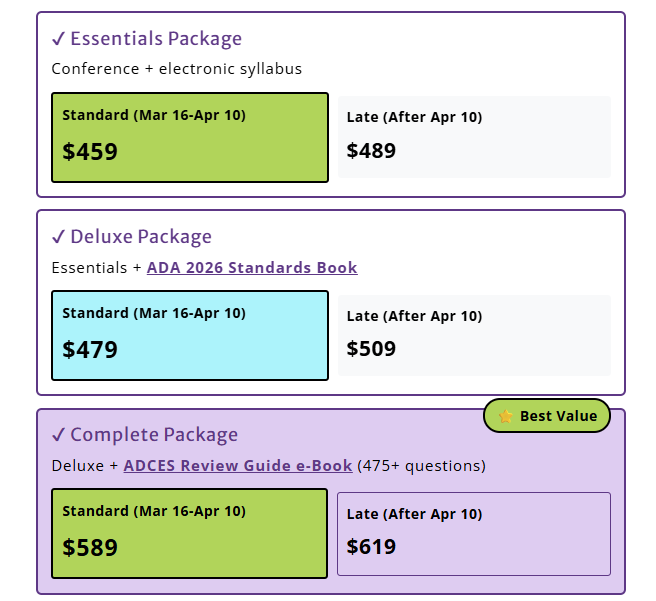Click the star icon in Best Value badge
656x601 pixels.
[506, 416]
